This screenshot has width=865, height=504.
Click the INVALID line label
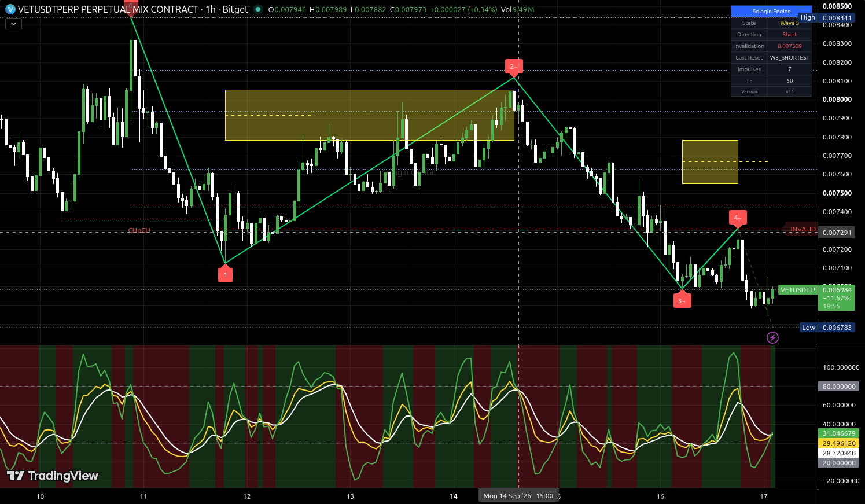(x=803, y=230)
